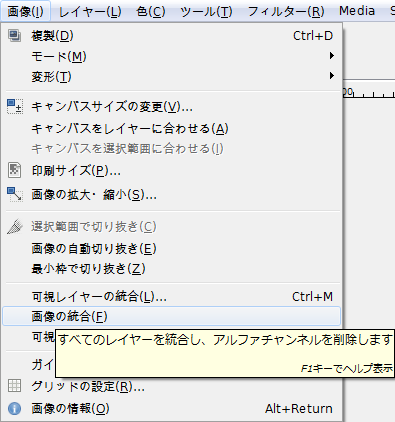Choose キャンバスサイズの変更(V)... entry
The height and width of the screenshot is (422, 395).
pyautogui.click(x=171, y=107)
